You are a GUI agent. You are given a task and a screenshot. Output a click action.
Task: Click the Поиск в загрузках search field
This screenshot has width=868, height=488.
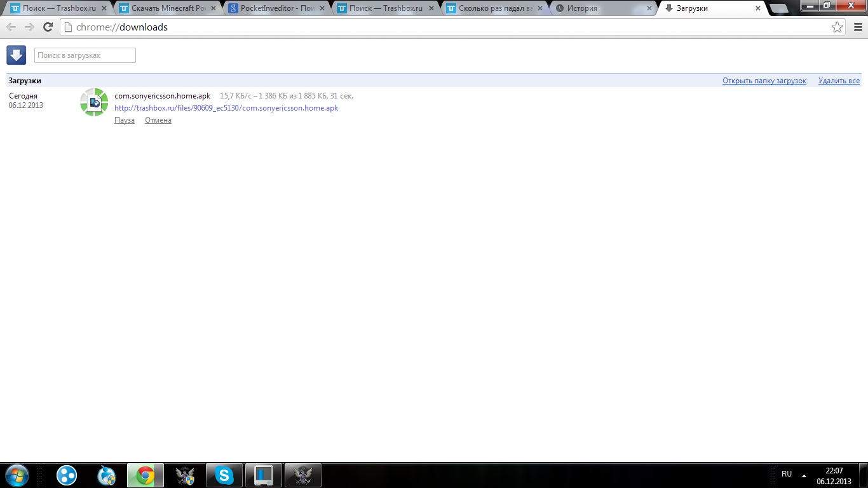(x=85, y=55)
